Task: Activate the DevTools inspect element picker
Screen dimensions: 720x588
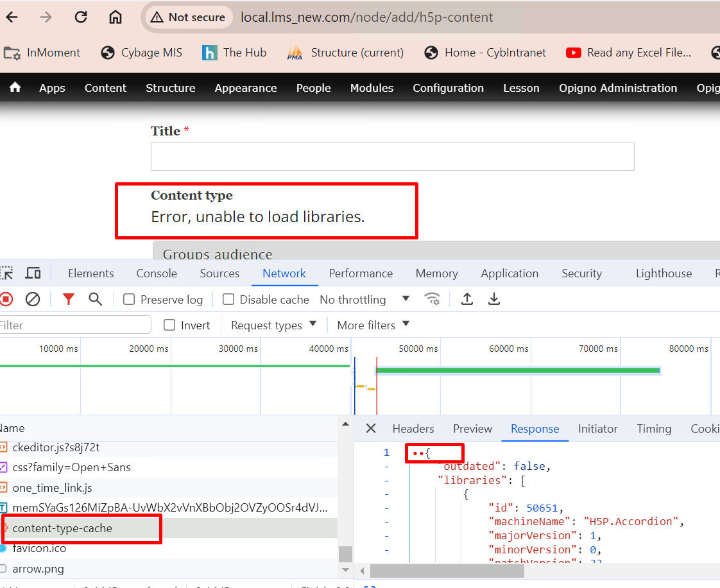Action: 7,274
